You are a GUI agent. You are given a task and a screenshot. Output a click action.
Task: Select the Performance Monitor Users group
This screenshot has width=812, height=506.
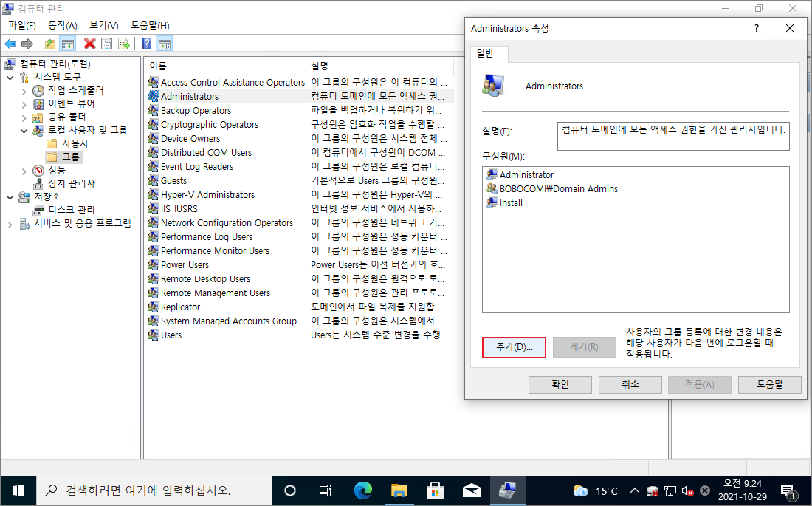pyautogui.click(x=209, y=250)
